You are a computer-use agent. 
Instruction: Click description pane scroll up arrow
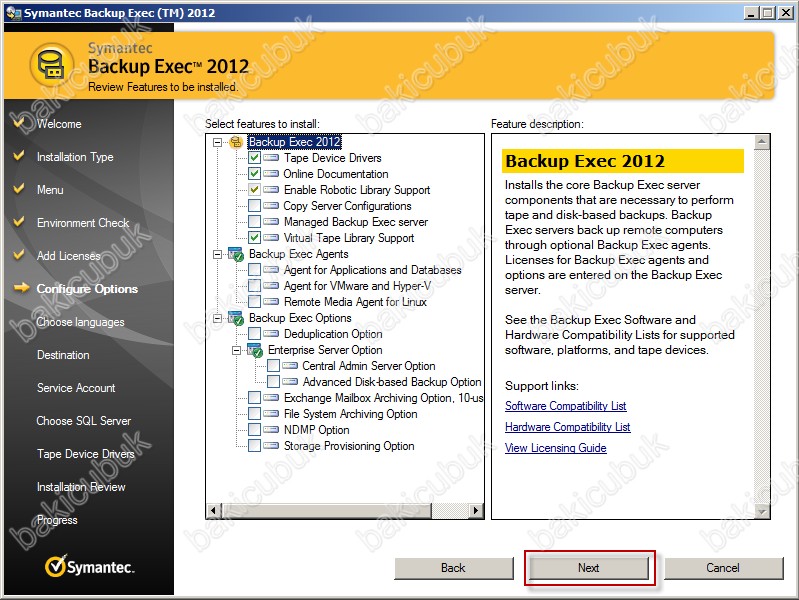tap(761, 142)
